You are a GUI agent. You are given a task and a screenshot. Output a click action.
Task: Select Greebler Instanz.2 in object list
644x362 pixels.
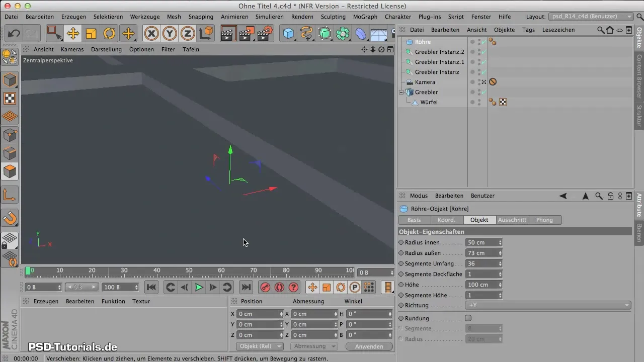pos(439,52)
